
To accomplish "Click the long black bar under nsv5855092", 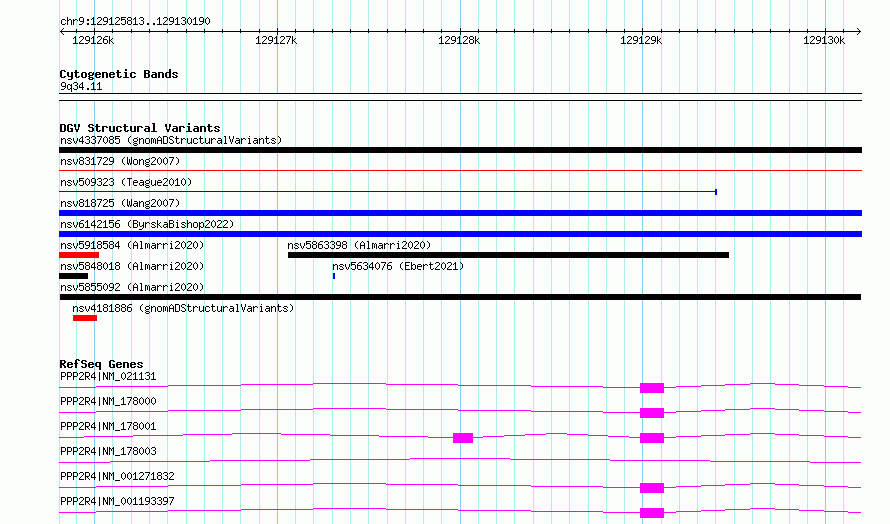I will pyautogui.click(x=460, y=297).
